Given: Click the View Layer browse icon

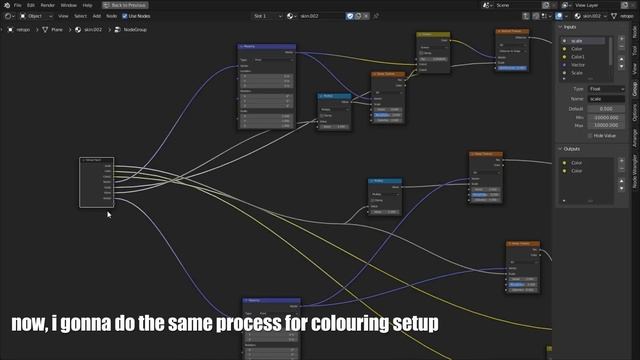Looking at the screenshot, I should [566, 5].
